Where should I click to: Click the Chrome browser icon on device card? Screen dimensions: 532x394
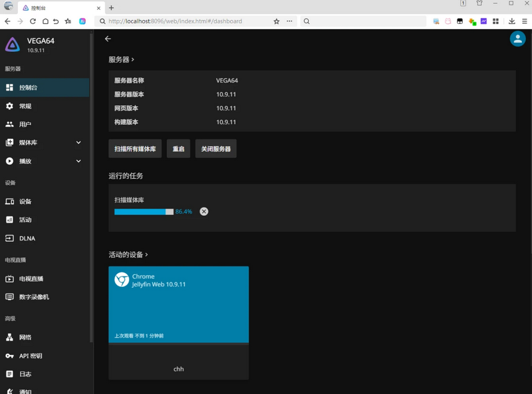click(x=122, y=280)
